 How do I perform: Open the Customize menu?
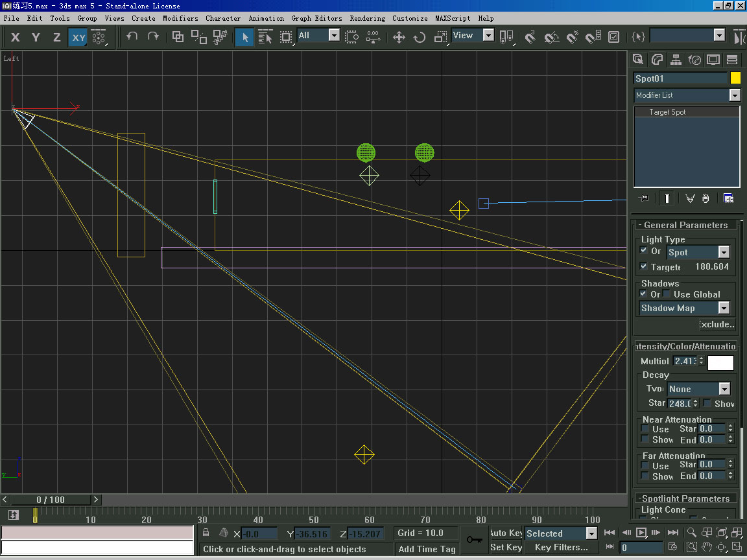click(x=410, y=18)
